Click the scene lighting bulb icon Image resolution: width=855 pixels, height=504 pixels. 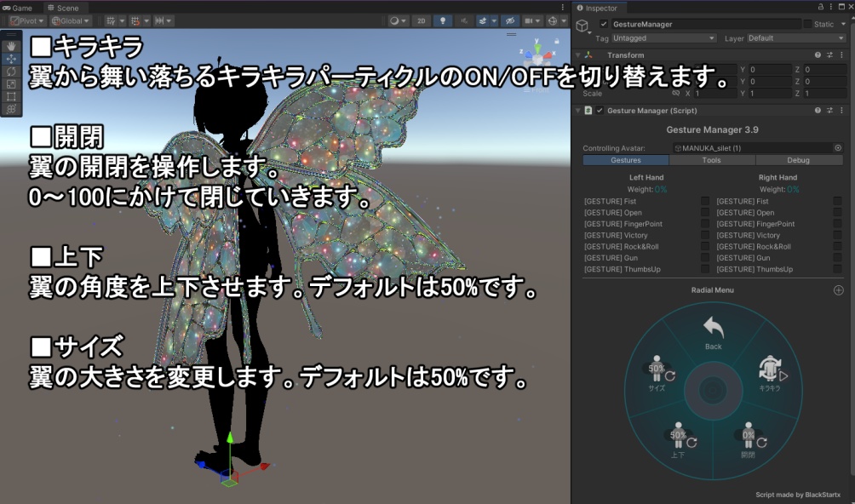(443, 20)
